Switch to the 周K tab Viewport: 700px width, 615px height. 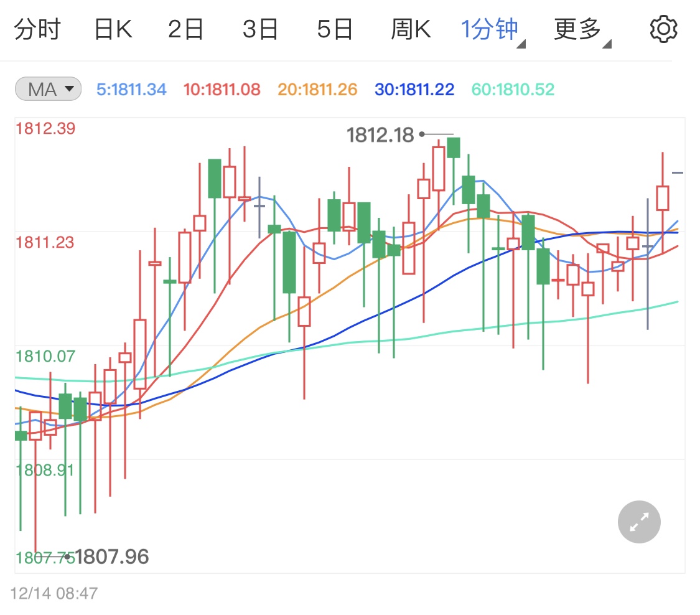(411, 29)
